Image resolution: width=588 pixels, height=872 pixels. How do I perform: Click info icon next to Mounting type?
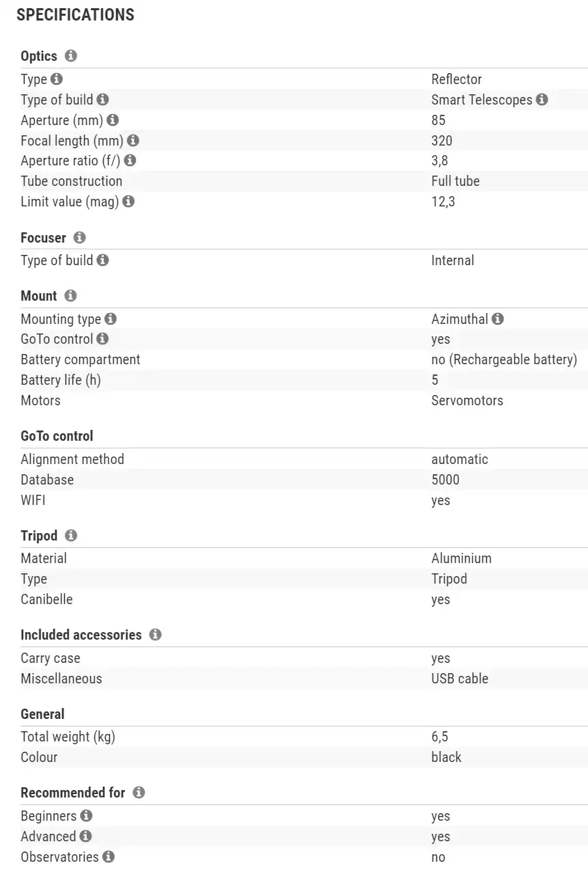tap(111, 319)
